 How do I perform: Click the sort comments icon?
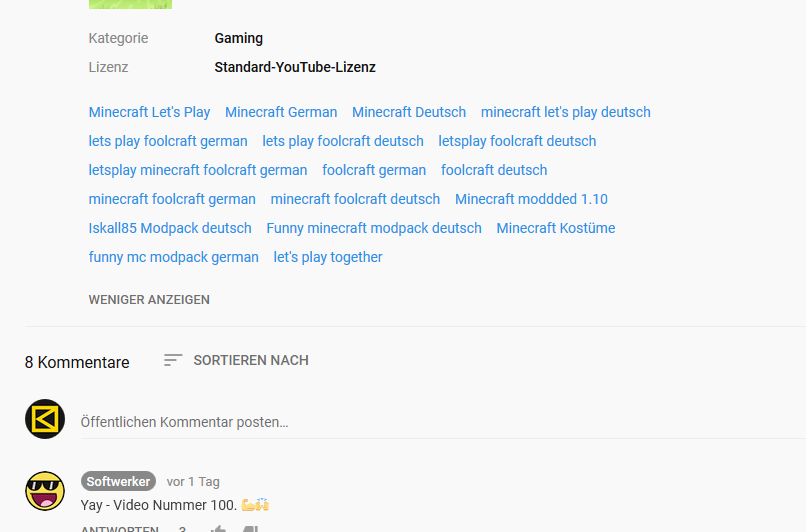point(173,360)
